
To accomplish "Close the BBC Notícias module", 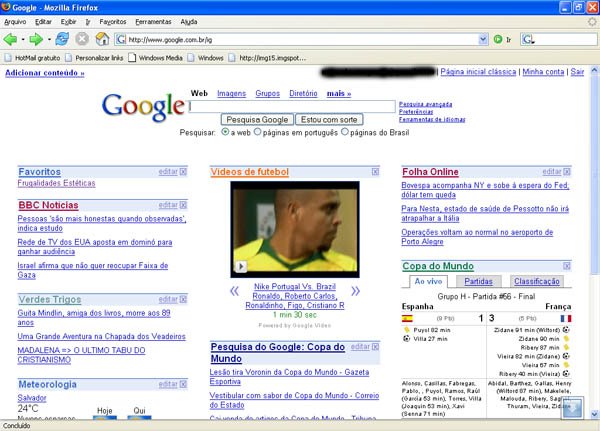I will click(x=183, y=205).
